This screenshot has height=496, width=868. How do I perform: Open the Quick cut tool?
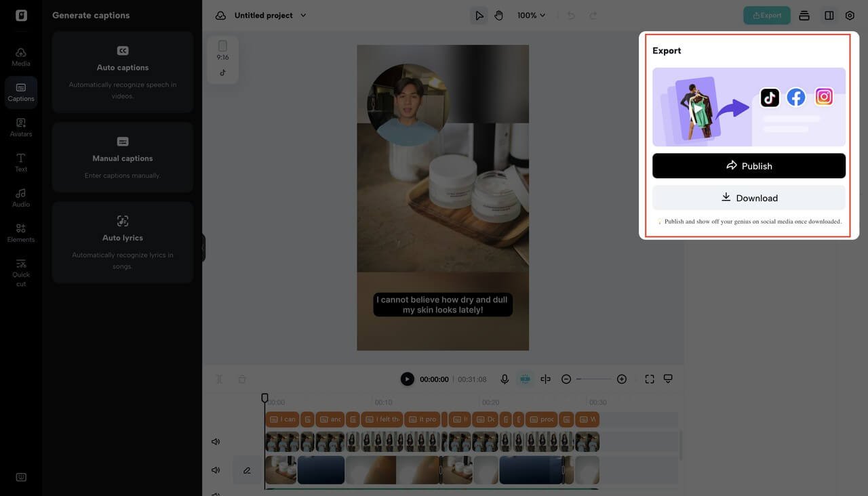[21, 272]
